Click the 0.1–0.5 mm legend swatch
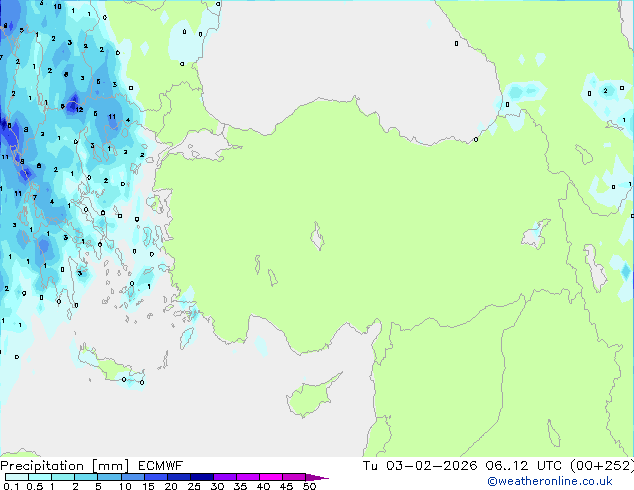Viewport: 634px width, 490px height. pyautogui.click(x=17, y=477)
